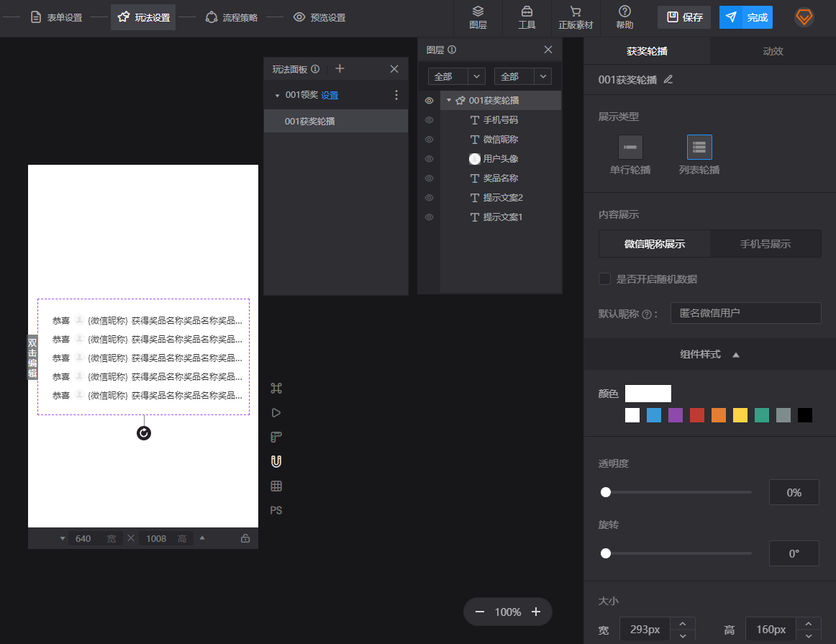Zoom in with the plus button
The width and height of the screenshot is (836, 644).
click(x=536, y=612)
